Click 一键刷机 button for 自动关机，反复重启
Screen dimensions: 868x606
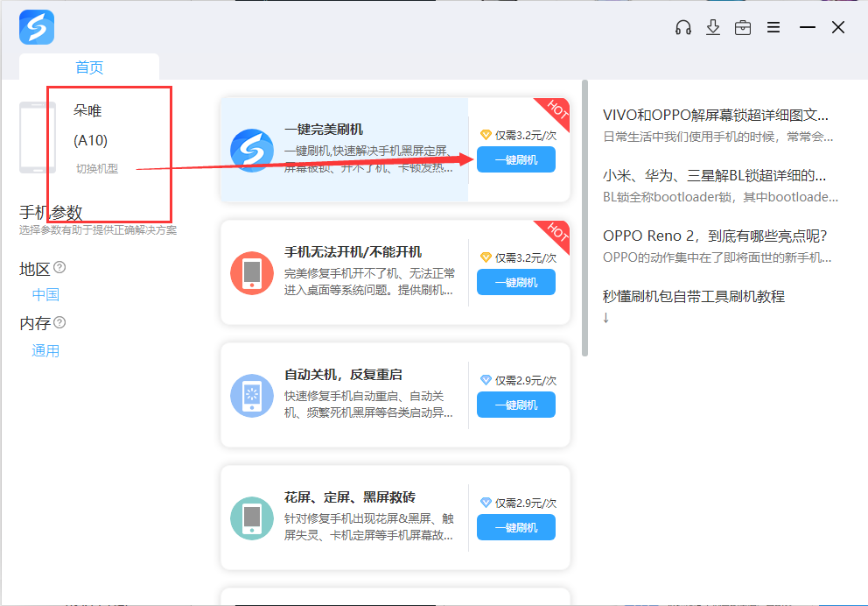coord(516,405)
